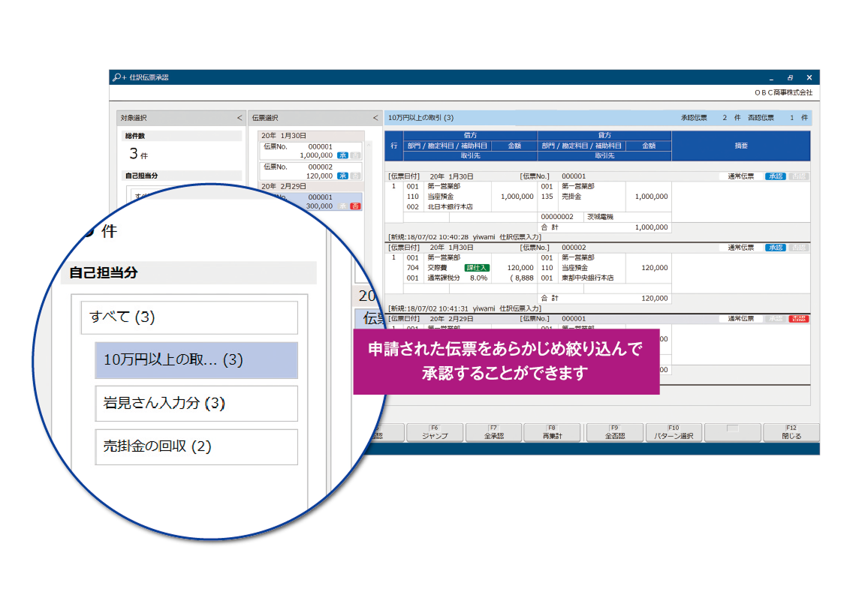Click the log line timestamped 10:40:28

465,237
